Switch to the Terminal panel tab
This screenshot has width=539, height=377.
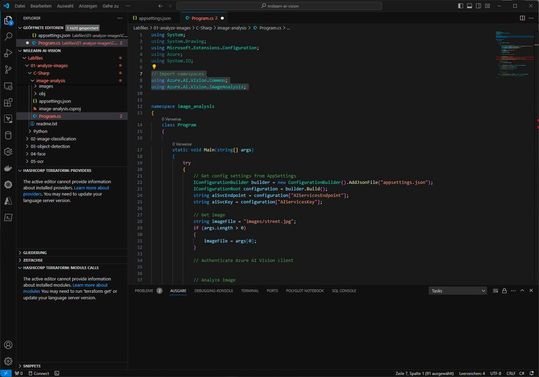click(250, 291)
